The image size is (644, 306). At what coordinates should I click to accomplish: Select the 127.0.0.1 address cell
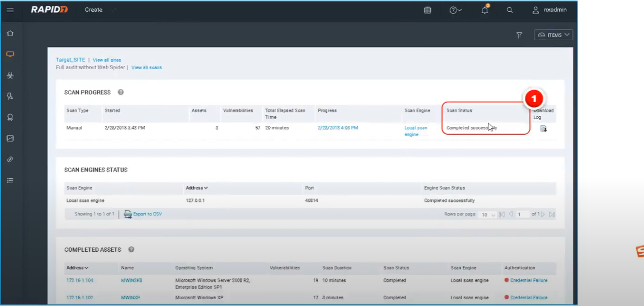pos(196,200)
